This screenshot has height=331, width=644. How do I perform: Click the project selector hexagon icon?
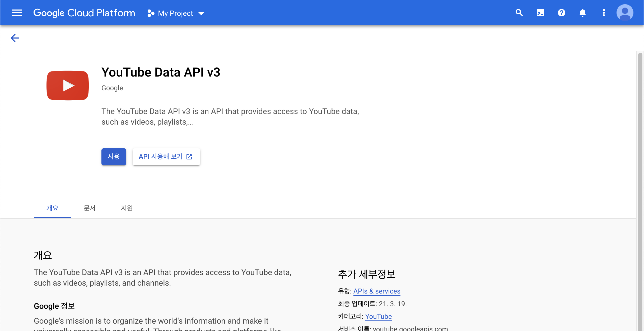(x=151, y=13)
